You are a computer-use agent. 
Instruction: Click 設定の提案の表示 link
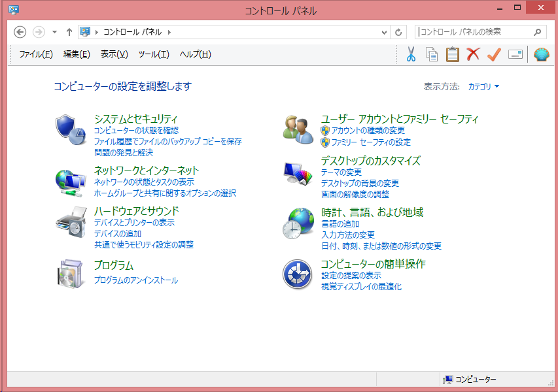click(x=351, y=275)
